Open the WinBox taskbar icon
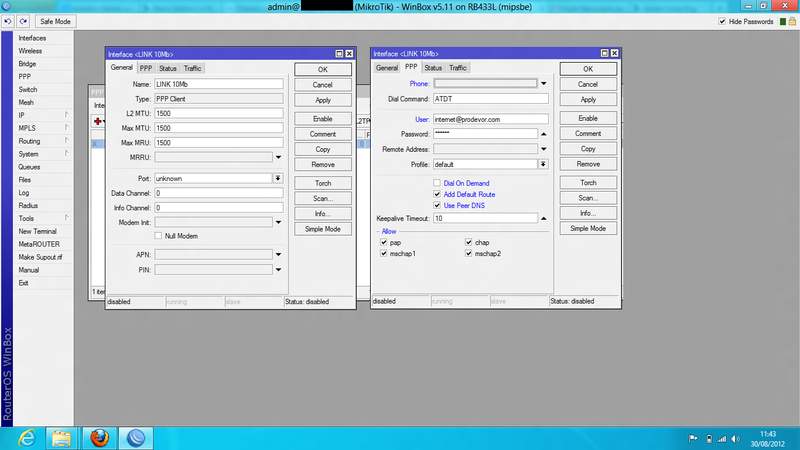This screenshot has height=450, width=800. pos(136,438)
